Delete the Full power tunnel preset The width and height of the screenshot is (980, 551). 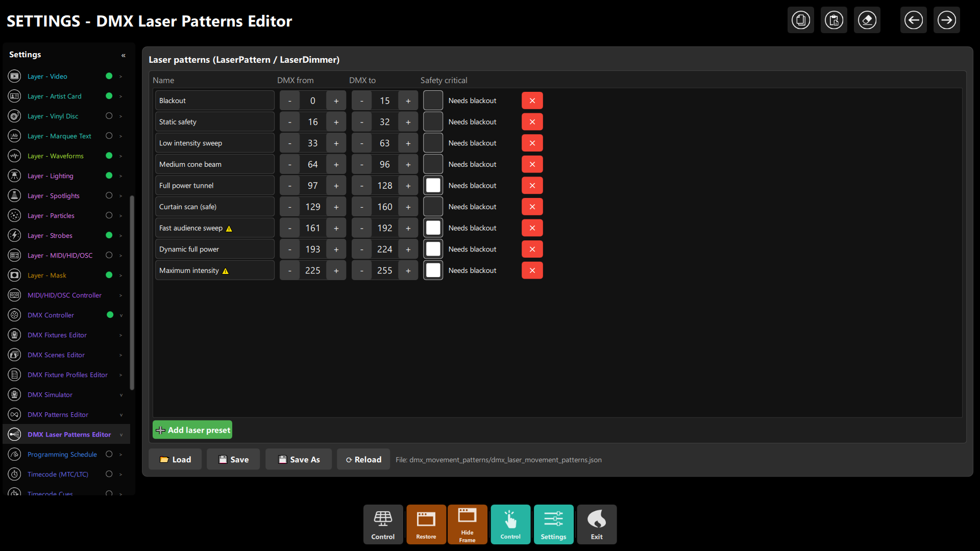coord(532,186)
